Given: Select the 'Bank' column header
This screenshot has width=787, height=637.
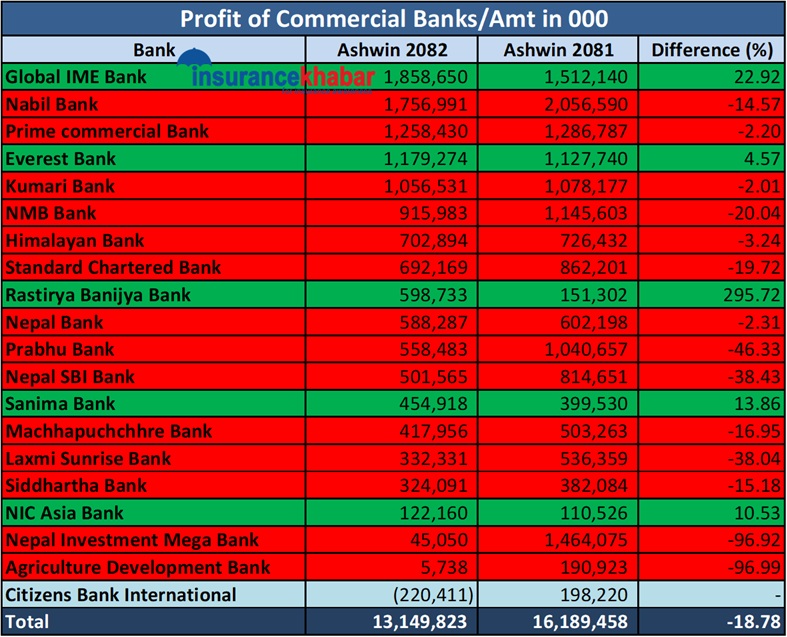Looking at the screenshot, I should tap(153, 49).
